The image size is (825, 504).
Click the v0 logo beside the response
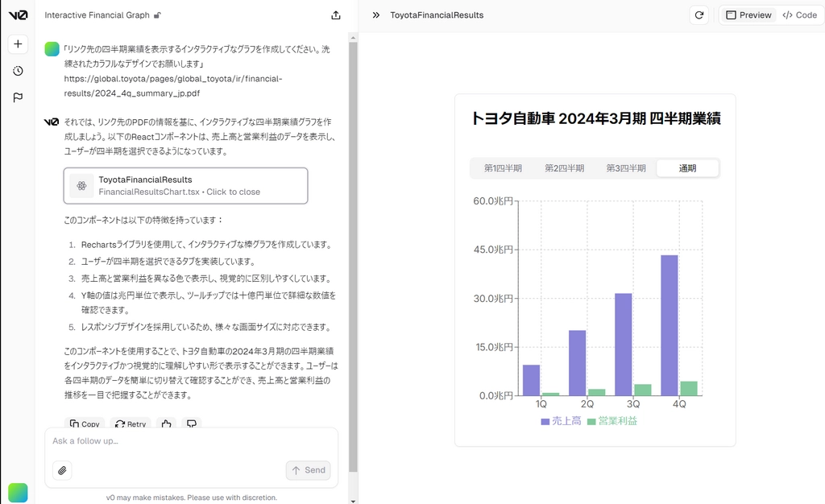coord(52,122)
